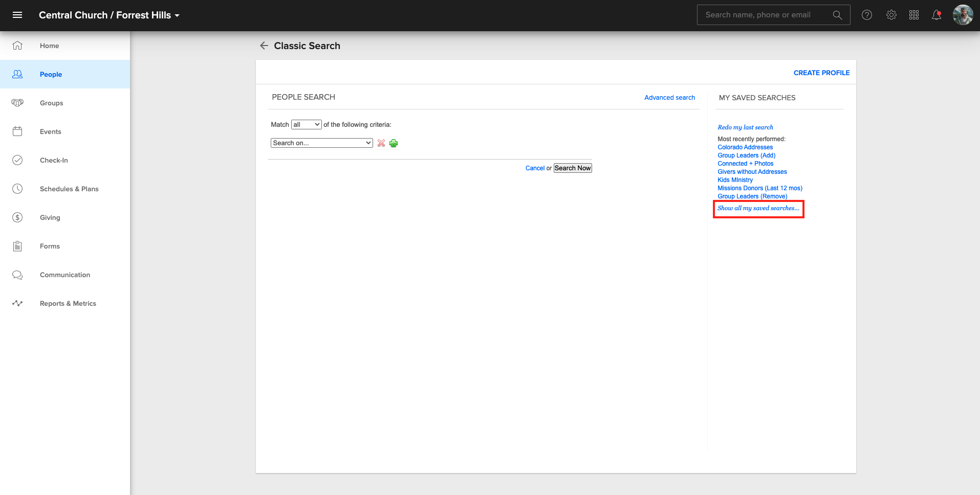Click the Events calendar icon
The width and height of the screenshot is (980, 495).
click(17, 131)
